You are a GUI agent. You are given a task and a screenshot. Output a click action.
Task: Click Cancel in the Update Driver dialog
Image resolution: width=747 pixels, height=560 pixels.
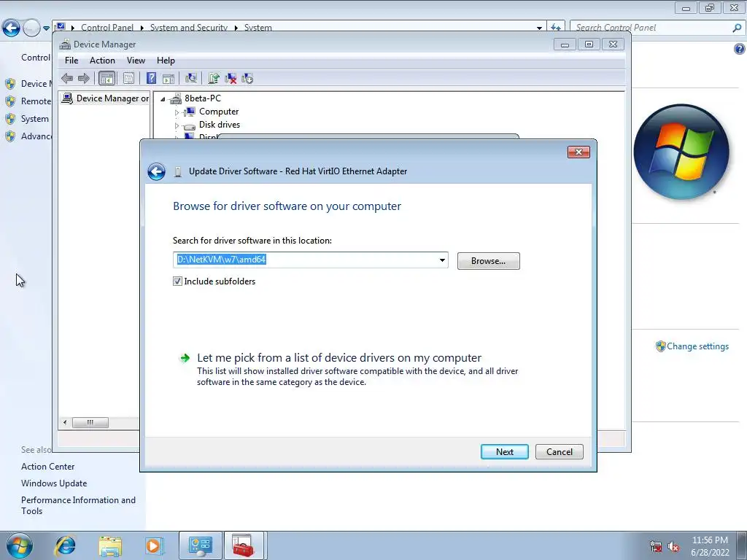click(560, 452)
